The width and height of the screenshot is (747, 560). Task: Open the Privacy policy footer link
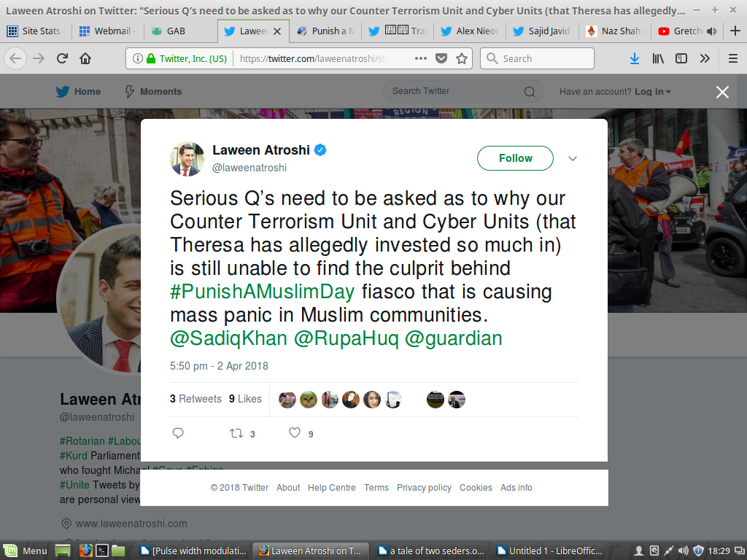pyautogui.click(x=424, y=488)
